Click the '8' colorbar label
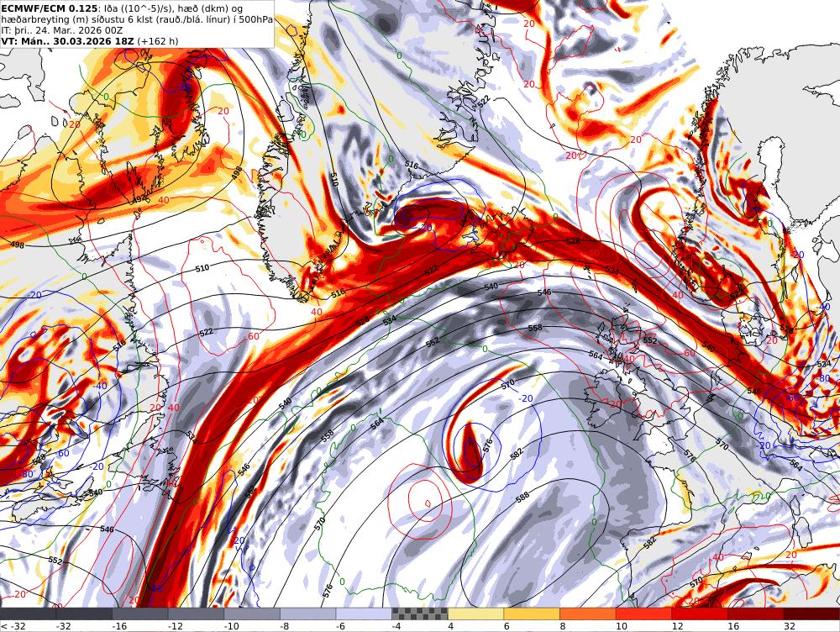 coord(563,626)
